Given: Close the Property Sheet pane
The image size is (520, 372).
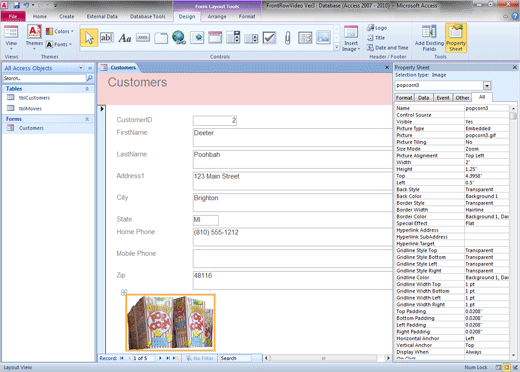Looking at the screenshot, I should pyautogui.click(x=515, y=67).
